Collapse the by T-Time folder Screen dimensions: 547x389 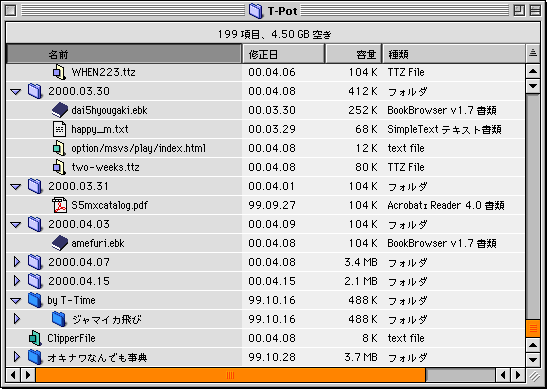coord(16,301)
